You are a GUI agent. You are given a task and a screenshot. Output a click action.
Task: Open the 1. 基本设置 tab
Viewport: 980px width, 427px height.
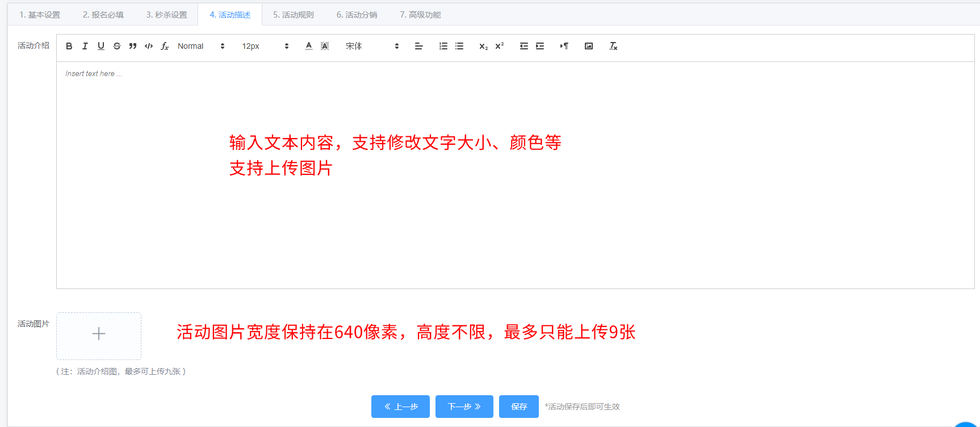pos(40,15)
